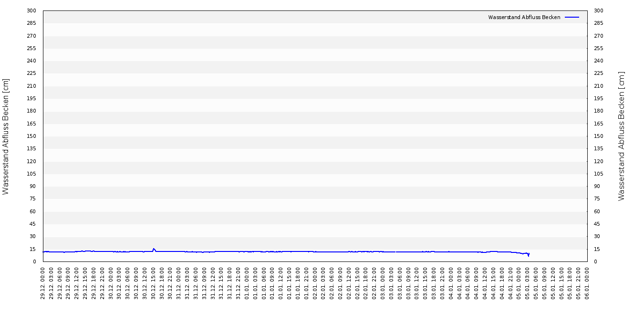Viewport: 644px width, 334px height.
Task: Click the right vertical axis title
Action: pos(621,136)
